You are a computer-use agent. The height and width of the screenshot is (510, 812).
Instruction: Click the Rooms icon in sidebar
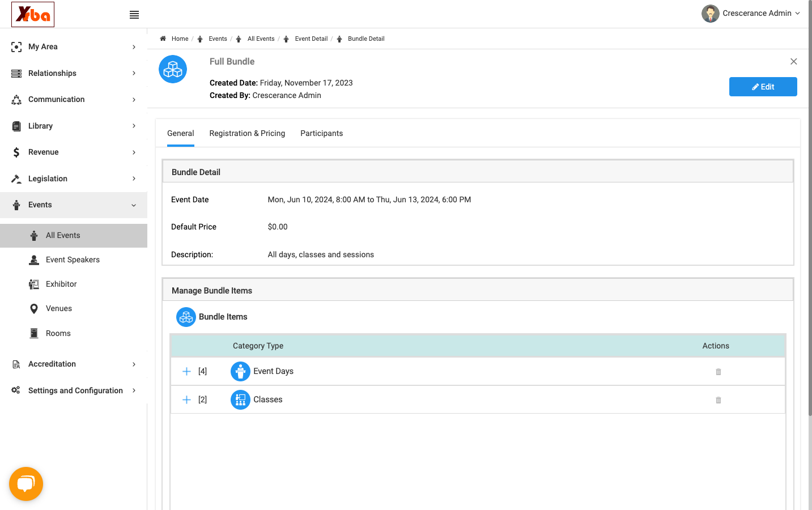point(34,333)
